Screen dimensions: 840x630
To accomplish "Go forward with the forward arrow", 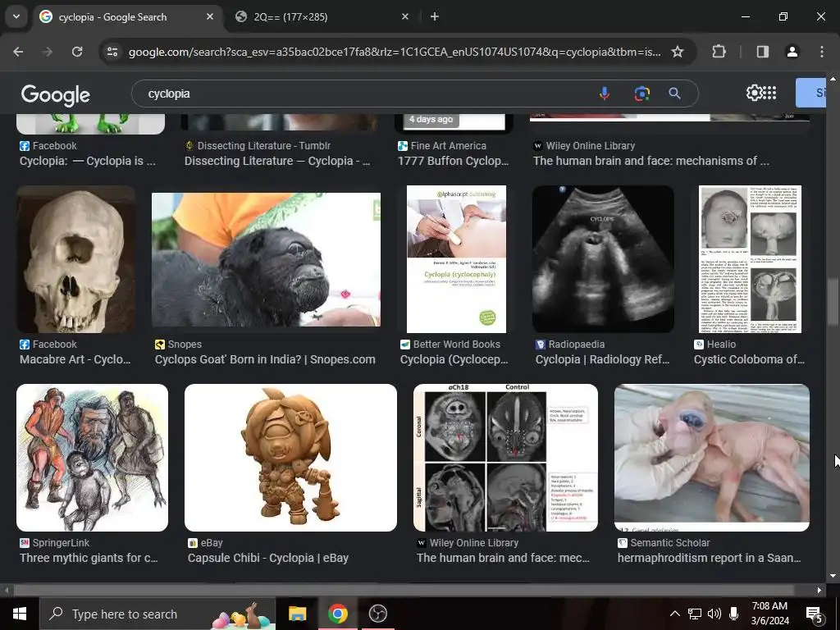I will [x=48, y=52].
